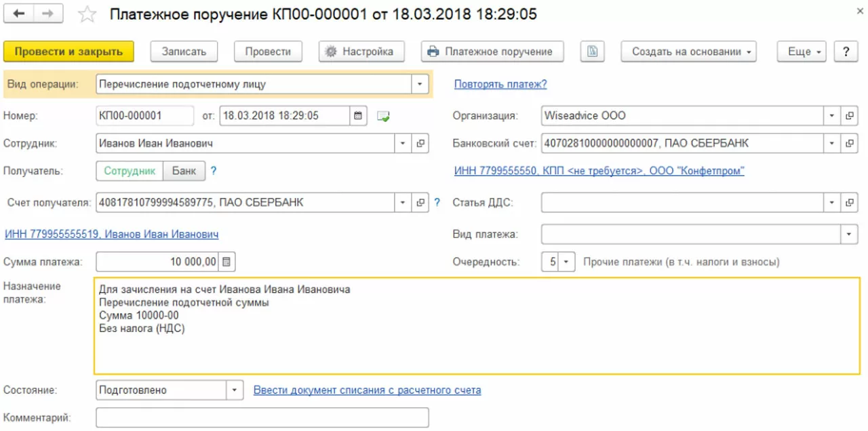The height and width of the screenshot is (431, 868).
Task: Click the Провести и закрыть button
Action: click(68, 52)
